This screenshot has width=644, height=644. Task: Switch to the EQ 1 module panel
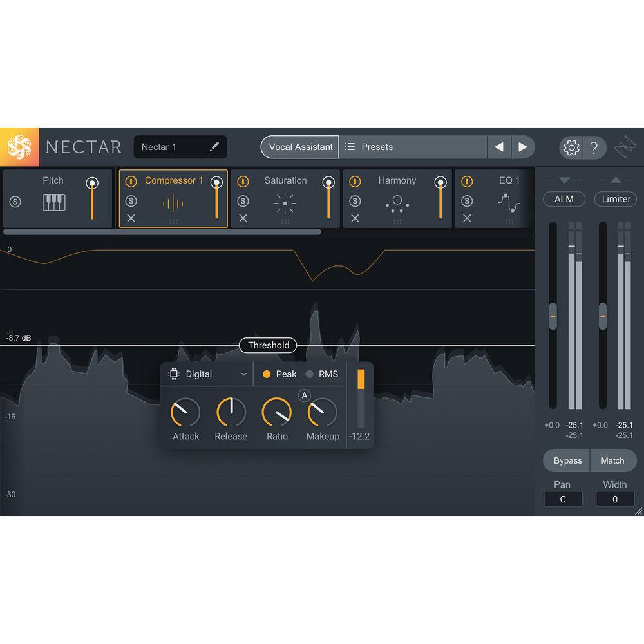[x=509, y=181]
